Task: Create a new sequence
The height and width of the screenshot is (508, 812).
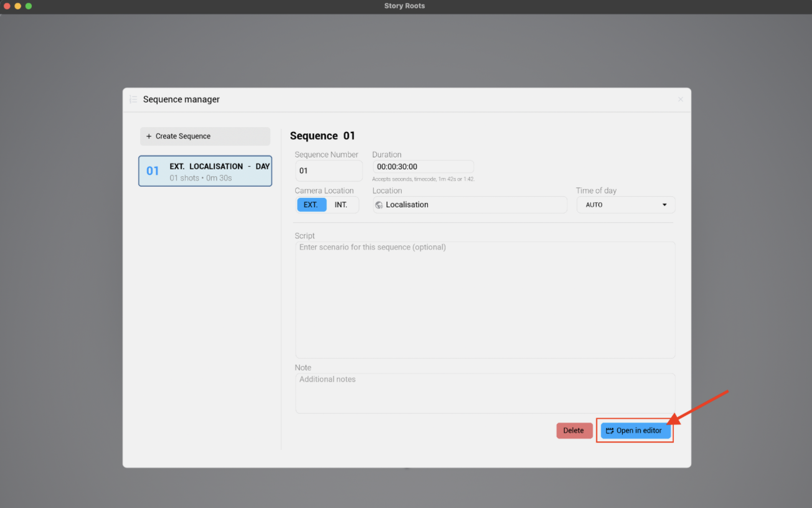Action: [x=205, y=136]
